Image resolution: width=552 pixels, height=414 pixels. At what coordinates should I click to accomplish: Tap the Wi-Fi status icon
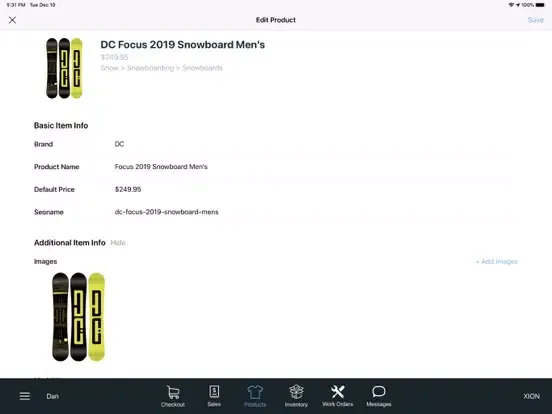coord(511,5)
